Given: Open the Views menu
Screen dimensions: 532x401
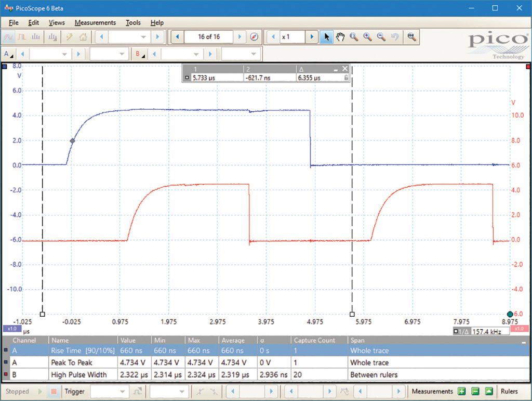Looking at the screenshot, I should click(x=57, y=23).
